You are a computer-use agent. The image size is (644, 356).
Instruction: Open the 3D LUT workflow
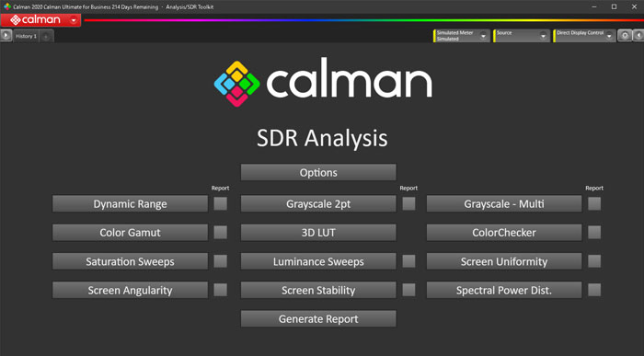(318, 233)
